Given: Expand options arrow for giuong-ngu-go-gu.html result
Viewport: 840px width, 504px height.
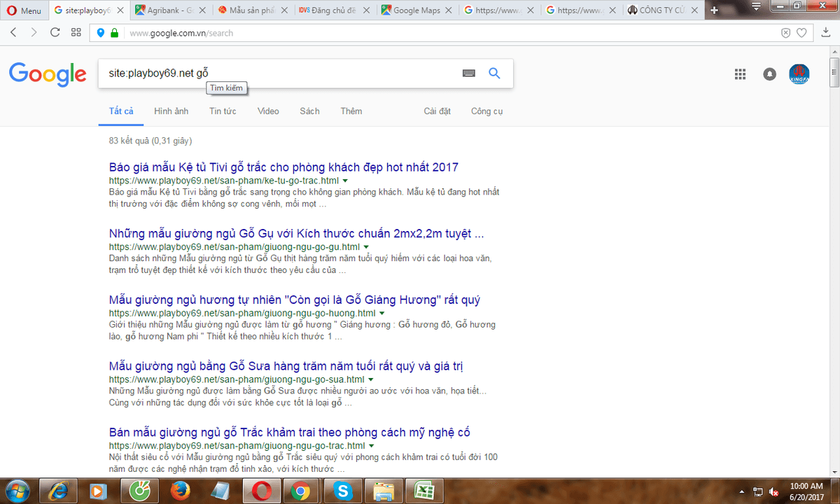Looking at the screenshot, I should click(366, 247).
